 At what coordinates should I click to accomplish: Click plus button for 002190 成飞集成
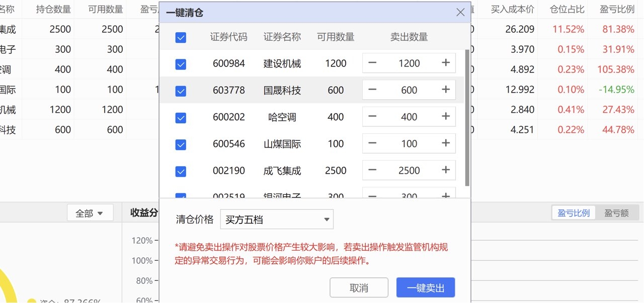445,170
